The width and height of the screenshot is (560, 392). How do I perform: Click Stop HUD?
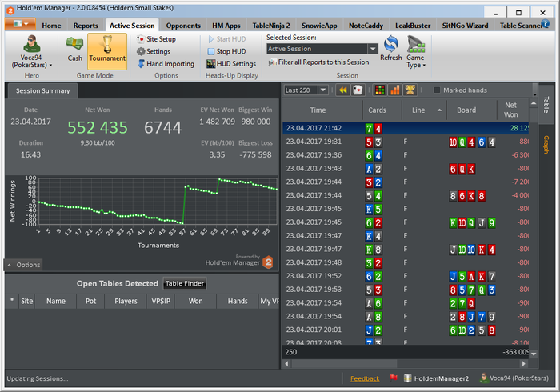pos(226,51)
